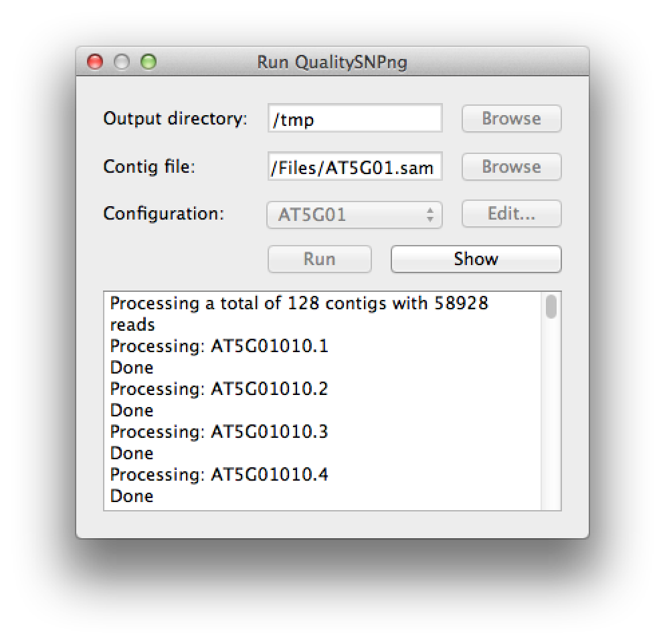Grab the log output scrollbar thumb

[x=551, y=306]
